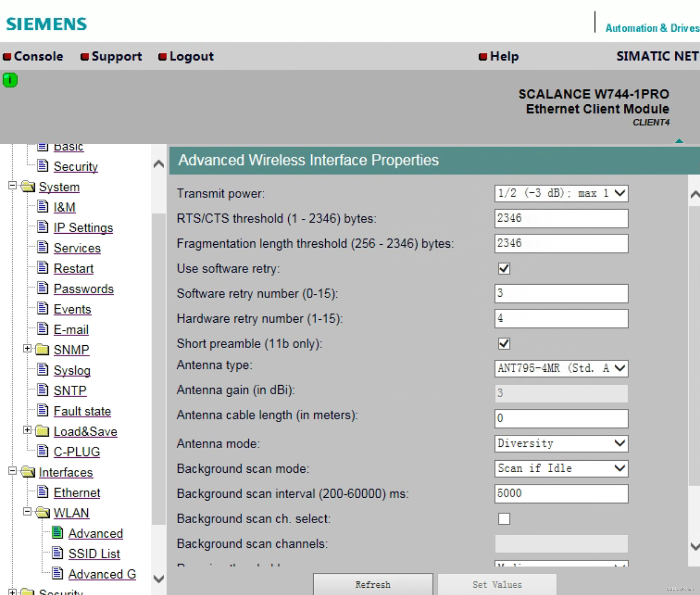Click the Events page icon
The image size is (700, 595).
43,308
